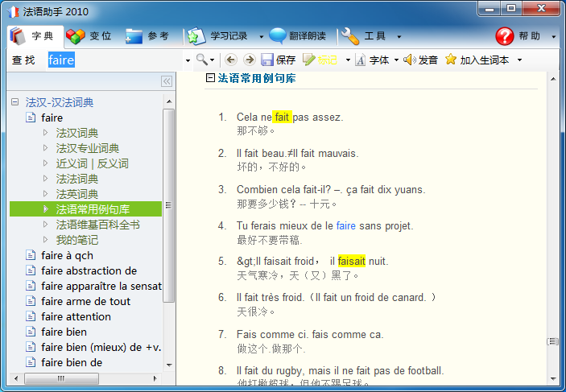Viewport: 566px width, 392px height.
Task: Open 我的笔记 in the tree
Action: [76, 240]
